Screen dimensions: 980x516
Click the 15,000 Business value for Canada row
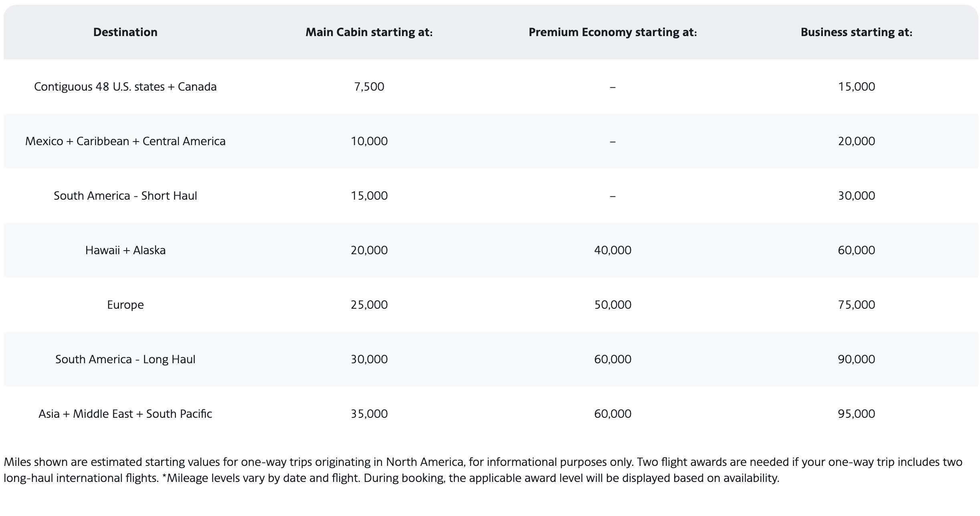point(857,87)
